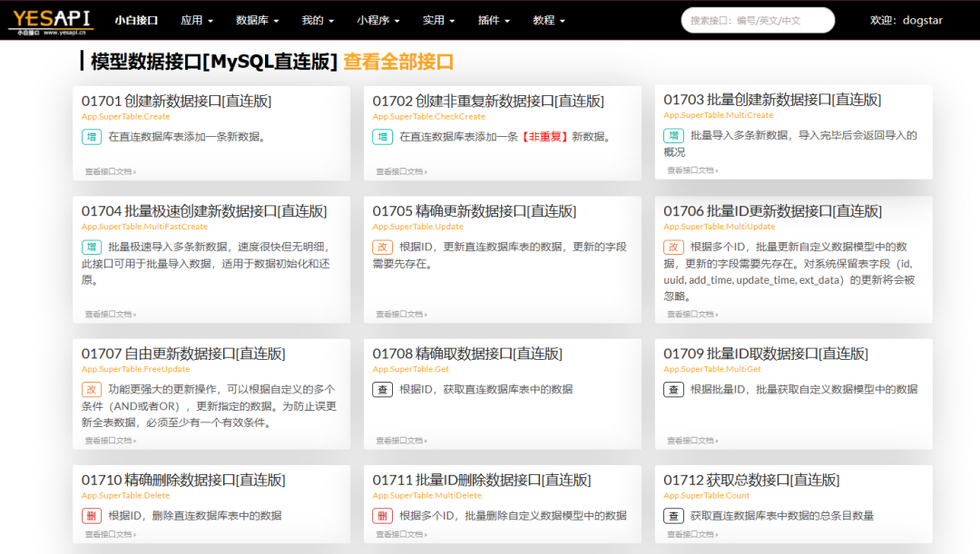View 查看接口文档 for card 01704
Screen dimensions: 980x554
click(x=110, y=314)
